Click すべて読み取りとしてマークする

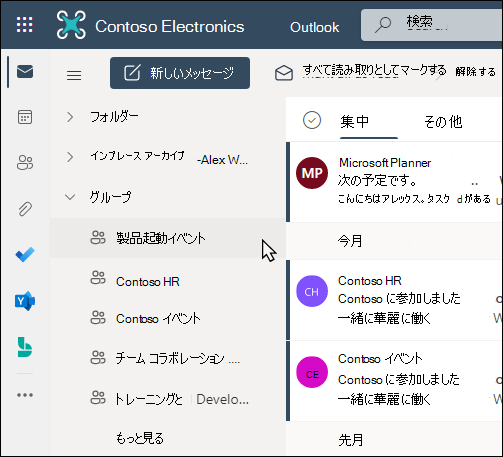(x=374, y=71)
